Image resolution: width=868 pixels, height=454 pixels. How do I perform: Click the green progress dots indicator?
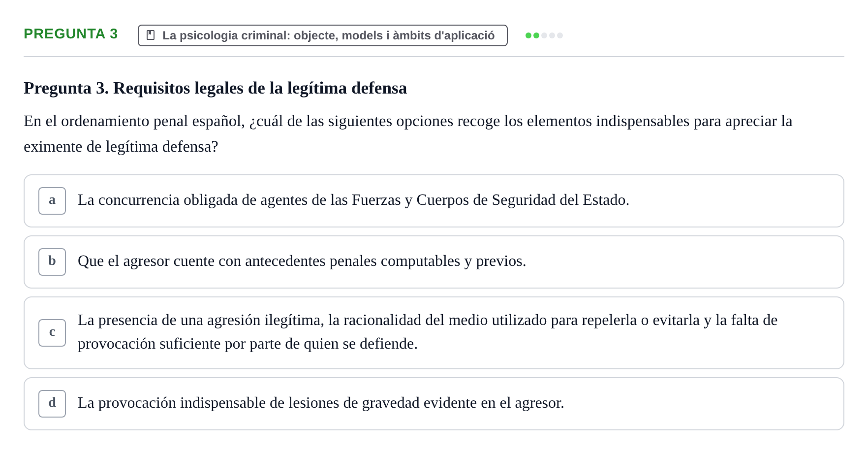coord(544,35)
